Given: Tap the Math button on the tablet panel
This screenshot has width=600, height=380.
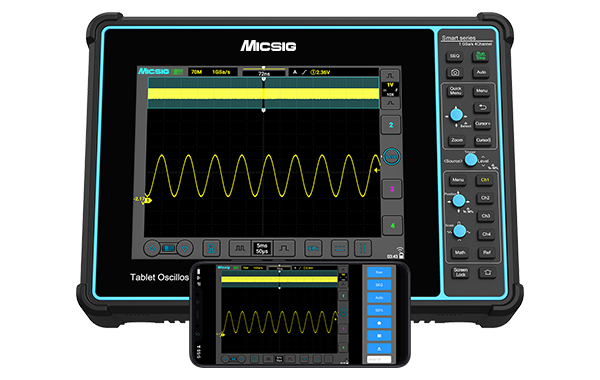Looking at the screenshot, I should pyautogui.click(x=460, y=253).
